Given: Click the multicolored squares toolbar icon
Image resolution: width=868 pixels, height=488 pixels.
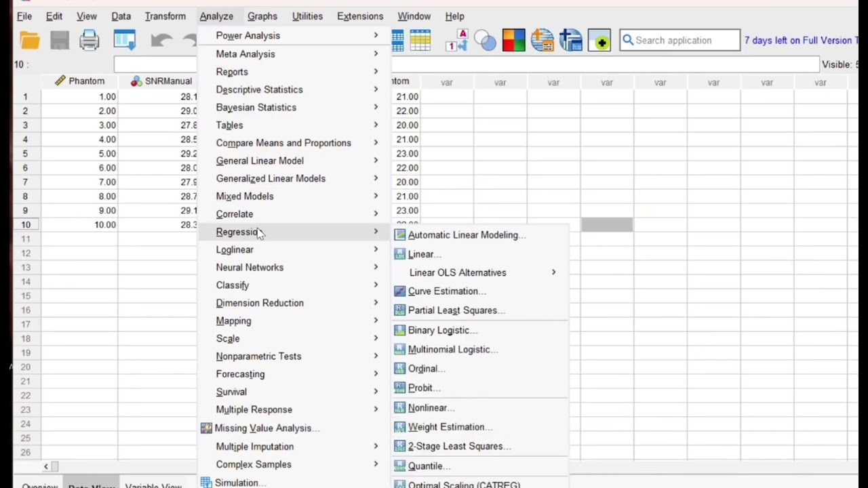Looking at the screenshot, I should 513,41.
